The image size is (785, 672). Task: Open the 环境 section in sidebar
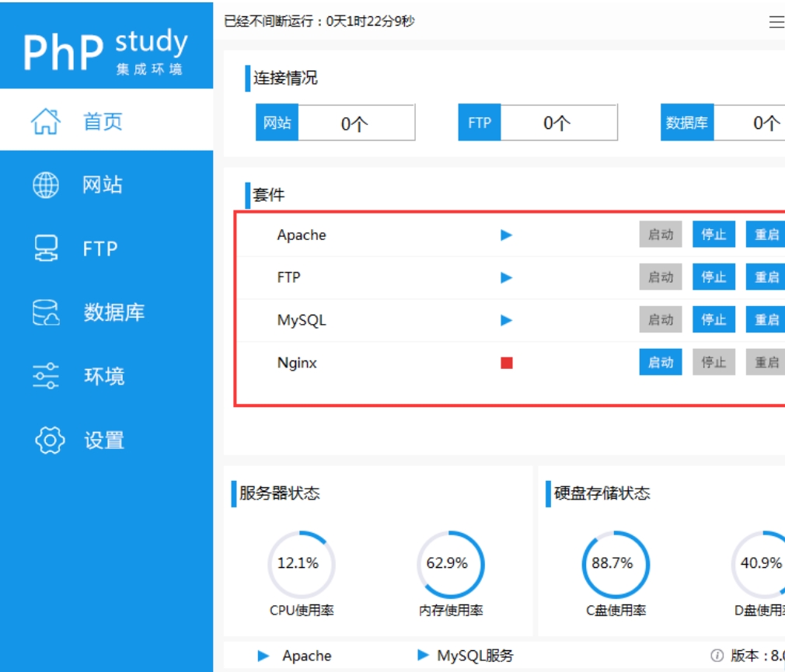106,376
